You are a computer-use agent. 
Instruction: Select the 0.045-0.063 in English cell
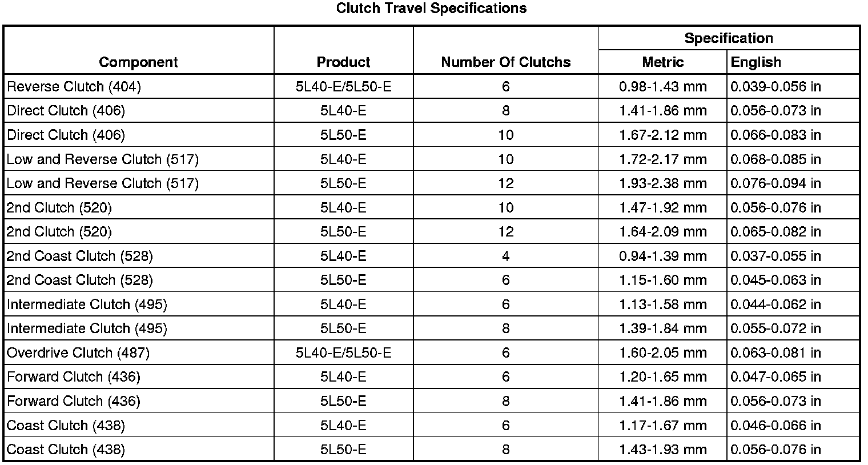[x=775, y=280]
